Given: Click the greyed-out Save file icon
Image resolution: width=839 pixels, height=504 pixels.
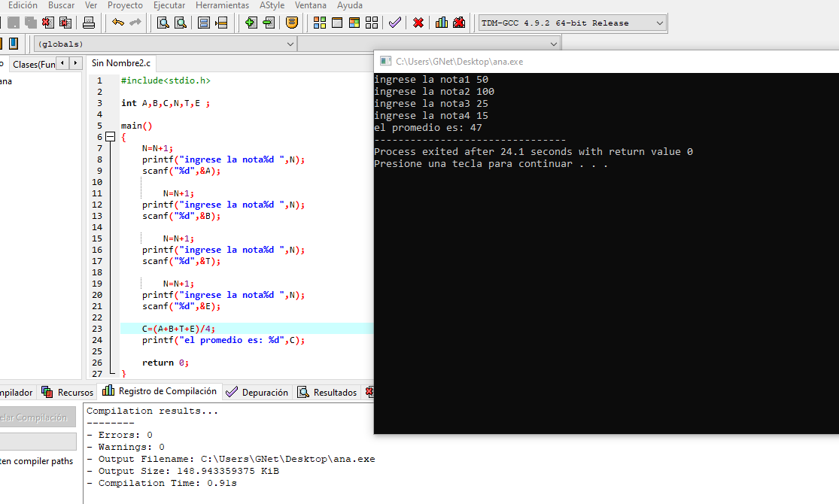Looking at the screenshot, I should (x=14, y=23).
